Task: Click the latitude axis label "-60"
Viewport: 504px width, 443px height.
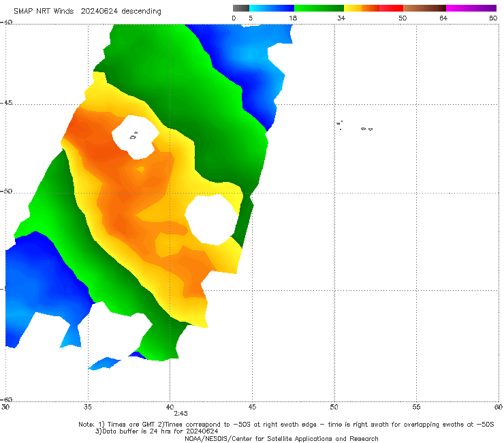Action: [x=6, y=399]
